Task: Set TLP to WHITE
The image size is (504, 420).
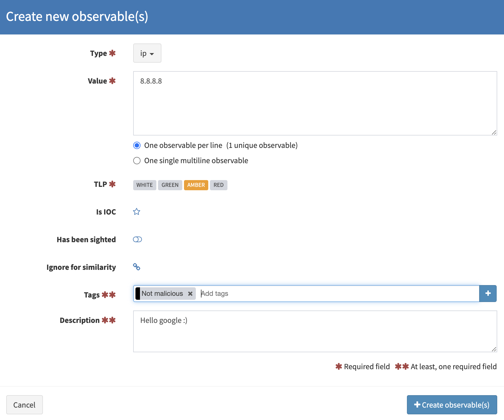Action: pos(144,185)
